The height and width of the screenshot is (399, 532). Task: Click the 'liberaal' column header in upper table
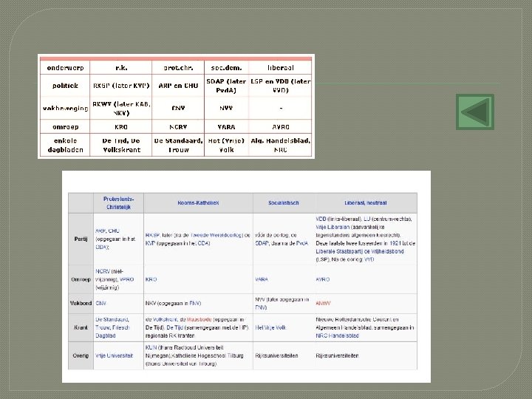pyautogui.click(x=280, y=68)
